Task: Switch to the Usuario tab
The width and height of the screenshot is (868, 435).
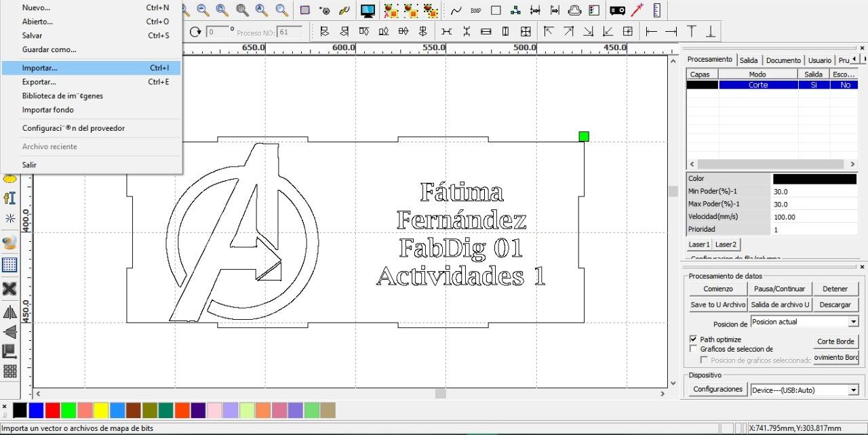Action: point(820,60)
